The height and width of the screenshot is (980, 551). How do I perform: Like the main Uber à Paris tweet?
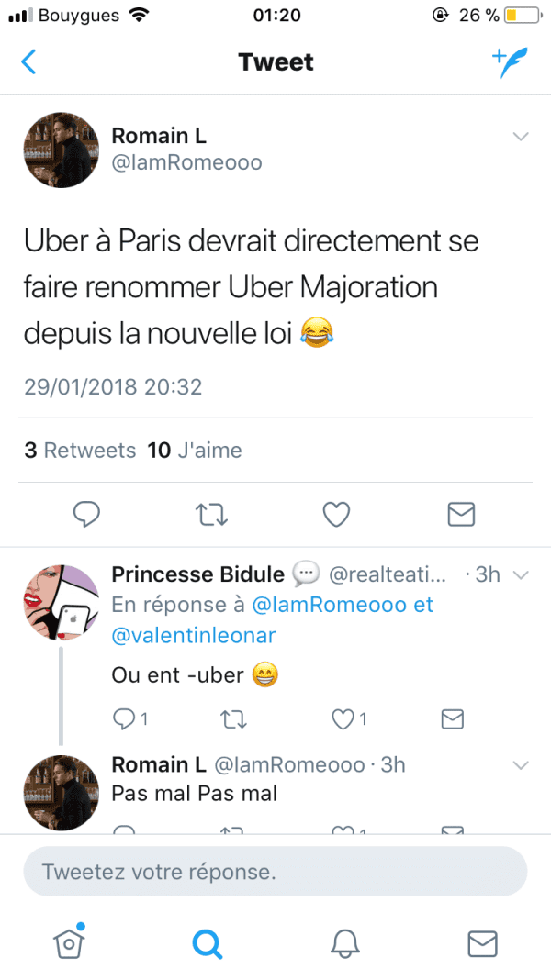click(x=336, y=515)
